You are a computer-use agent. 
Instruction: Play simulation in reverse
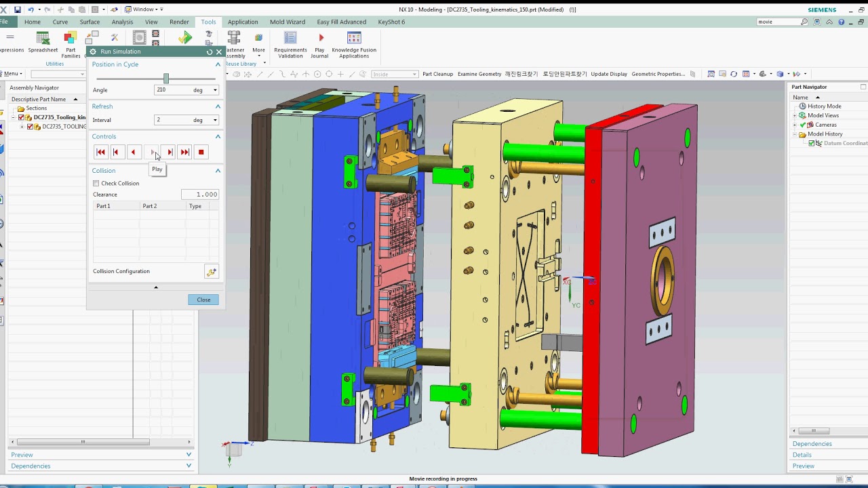click(133, 152)
